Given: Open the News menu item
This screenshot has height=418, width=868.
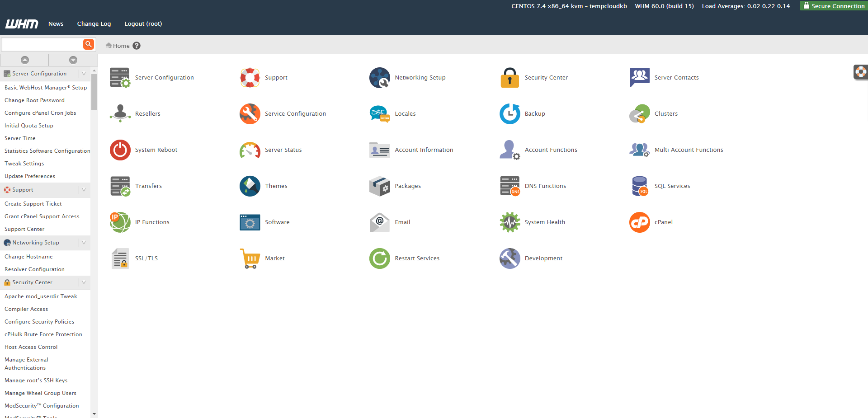Looking at the screenshot, I should [x=56, y=24].
